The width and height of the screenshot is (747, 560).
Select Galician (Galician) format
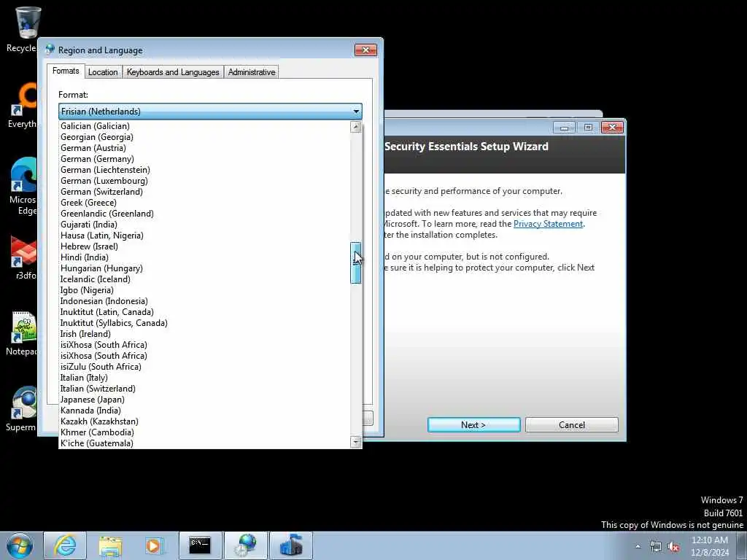pyautogui.click(x=204, y=126)
